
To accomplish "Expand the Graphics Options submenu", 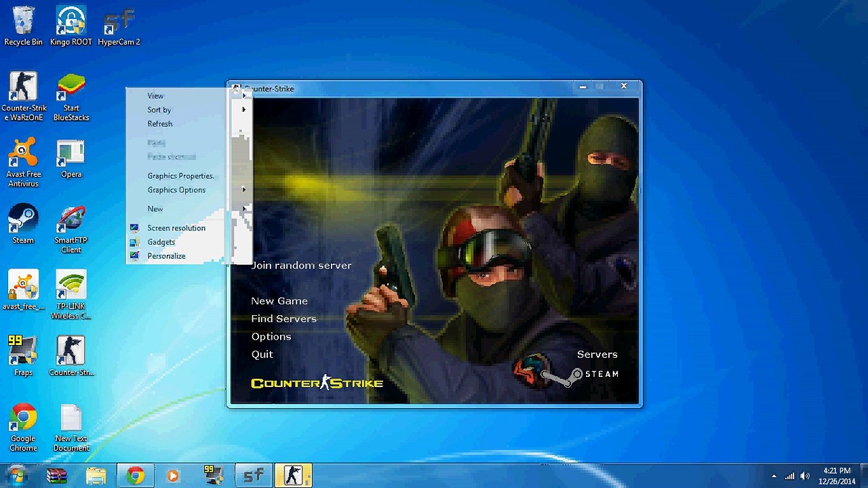I will click(x=189, y=190).
